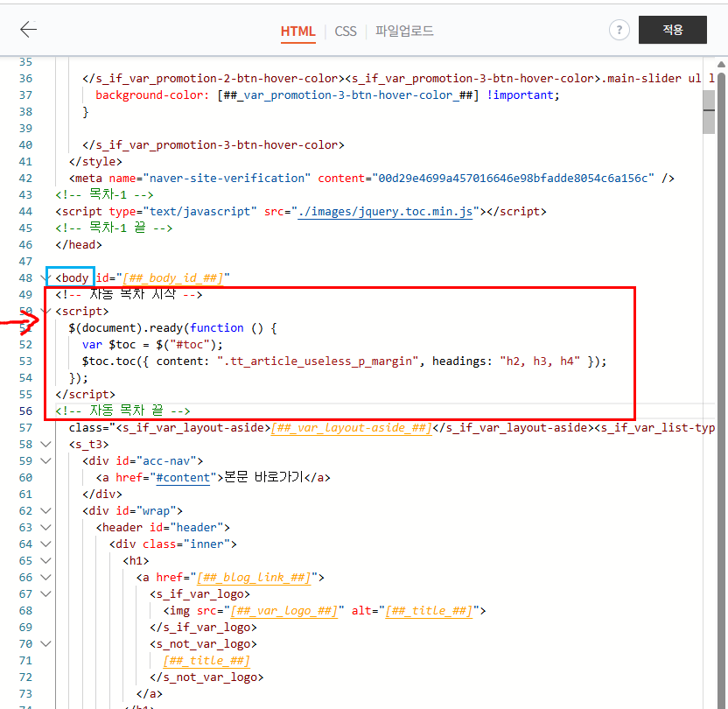Collapse the header fold on line 63

(x=45, y=528)
